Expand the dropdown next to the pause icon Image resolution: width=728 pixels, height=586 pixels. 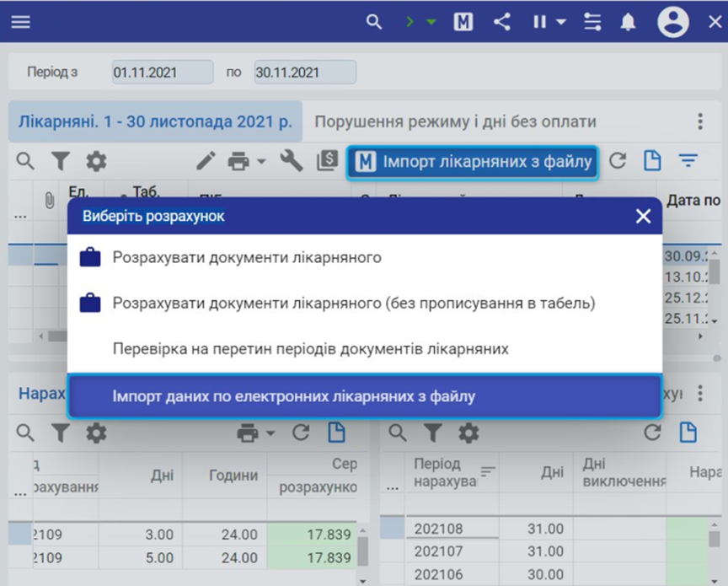(561, 22)
